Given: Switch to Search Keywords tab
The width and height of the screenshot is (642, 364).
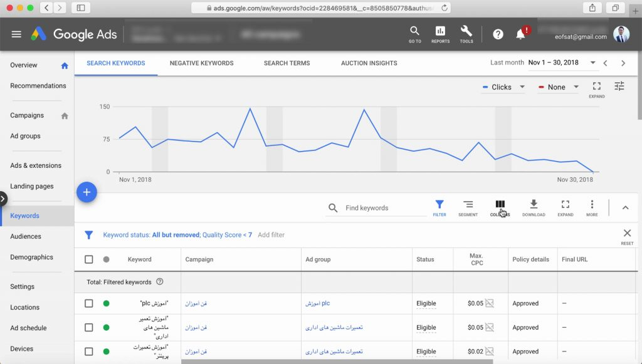Looking at the screenshot, I should pos(116,63).
